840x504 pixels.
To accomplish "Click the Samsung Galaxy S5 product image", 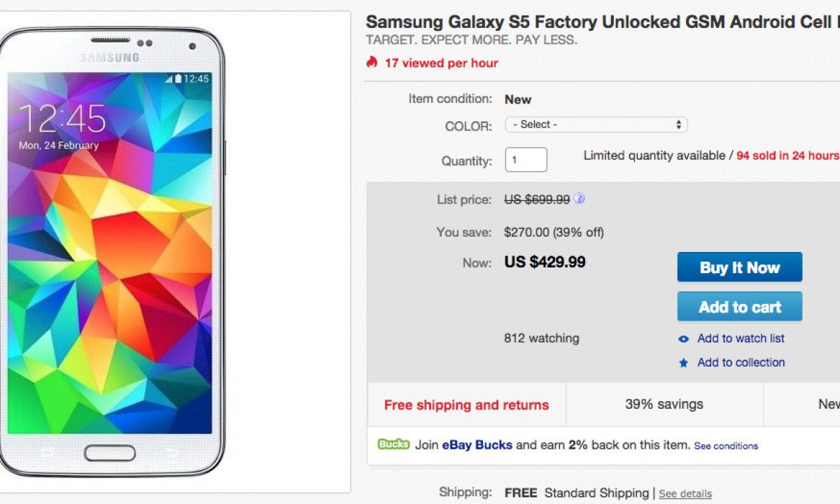I will 112,252.
